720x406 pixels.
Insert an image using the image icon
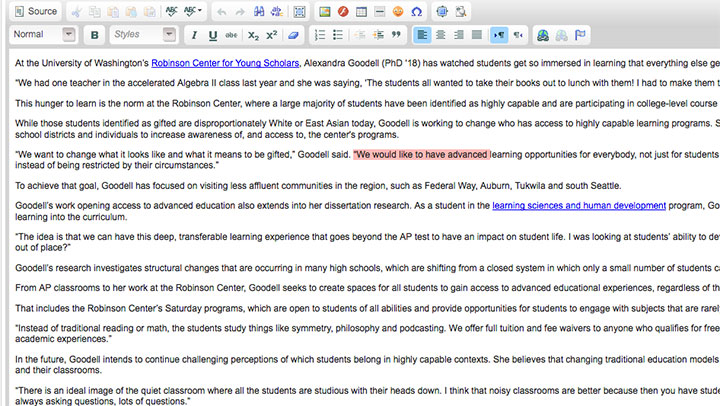(x=324, y=11)
